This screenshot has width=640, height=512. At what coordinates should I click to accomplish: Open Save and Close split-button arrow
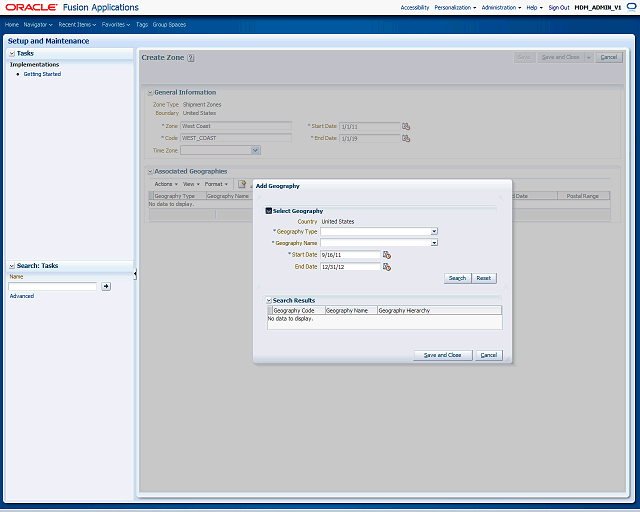click(589, 58)
